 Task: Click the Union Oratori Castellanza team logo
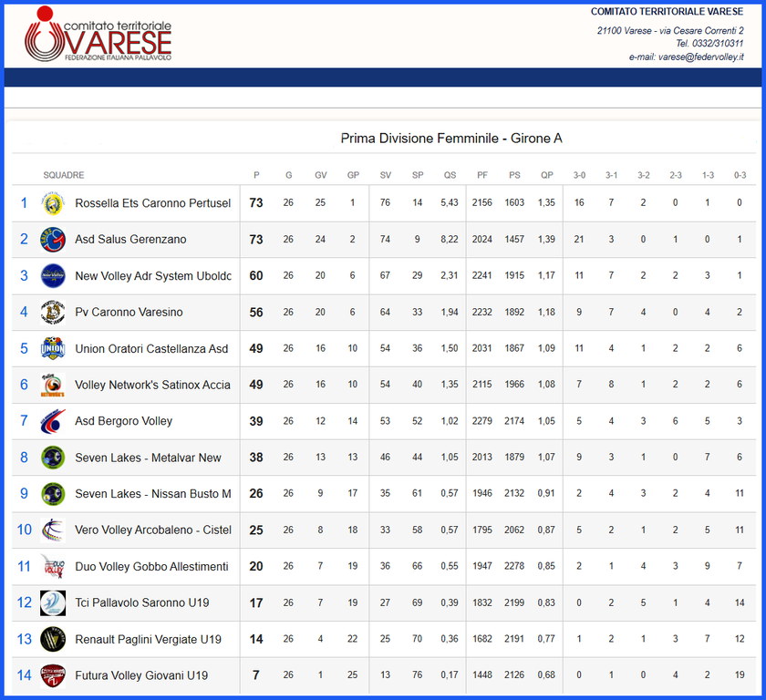point(53,348)
